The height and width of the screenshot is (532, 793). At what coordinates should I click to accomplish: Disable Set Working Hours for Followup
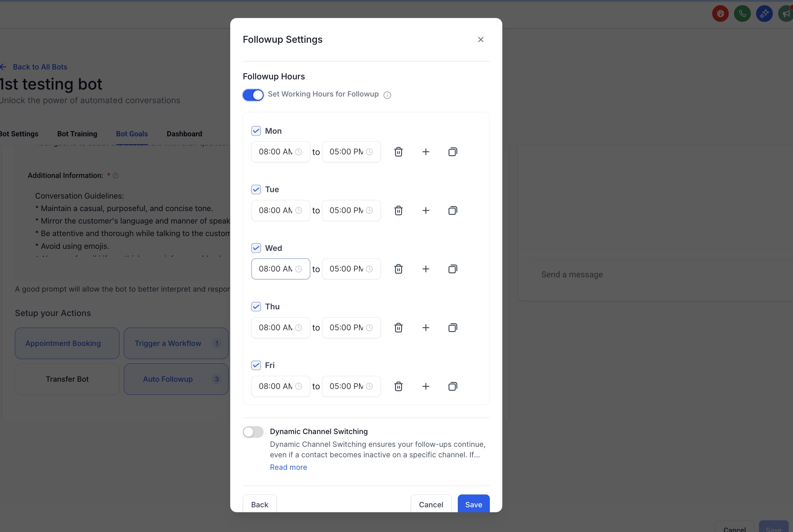point(253,95)
